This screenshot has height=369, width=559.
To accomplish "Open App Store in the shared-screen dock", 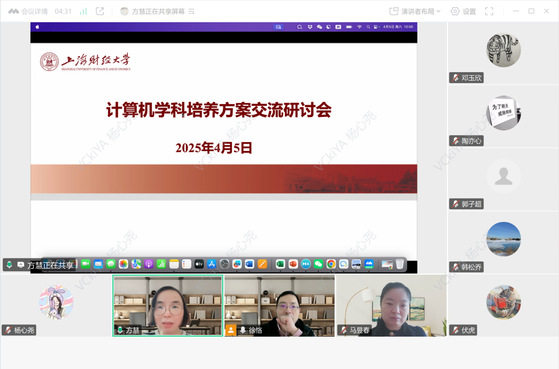I will (x=212, y=264).
